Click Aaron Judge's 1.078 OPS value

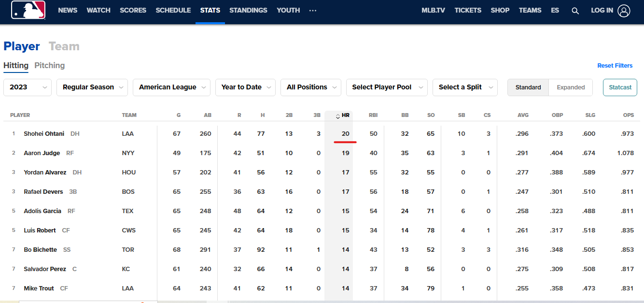(626, 153)
